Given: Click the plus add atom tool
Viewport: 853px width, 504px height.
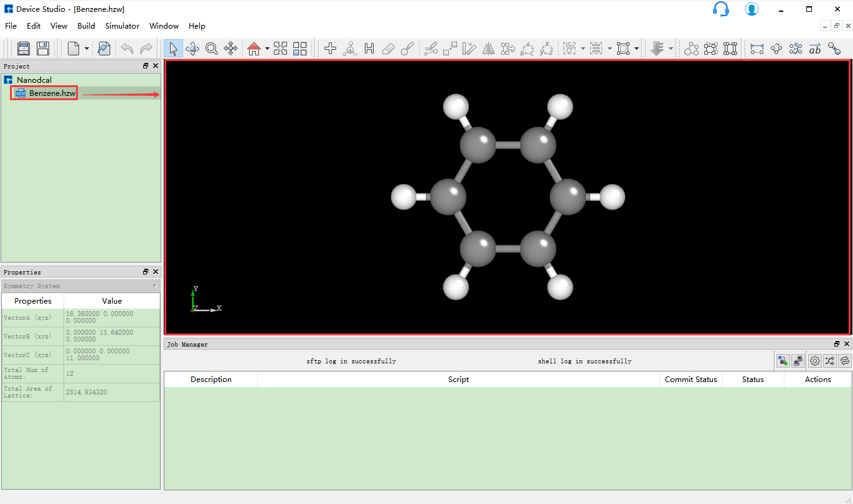Looking at the screenshot, I should point(331,49).
